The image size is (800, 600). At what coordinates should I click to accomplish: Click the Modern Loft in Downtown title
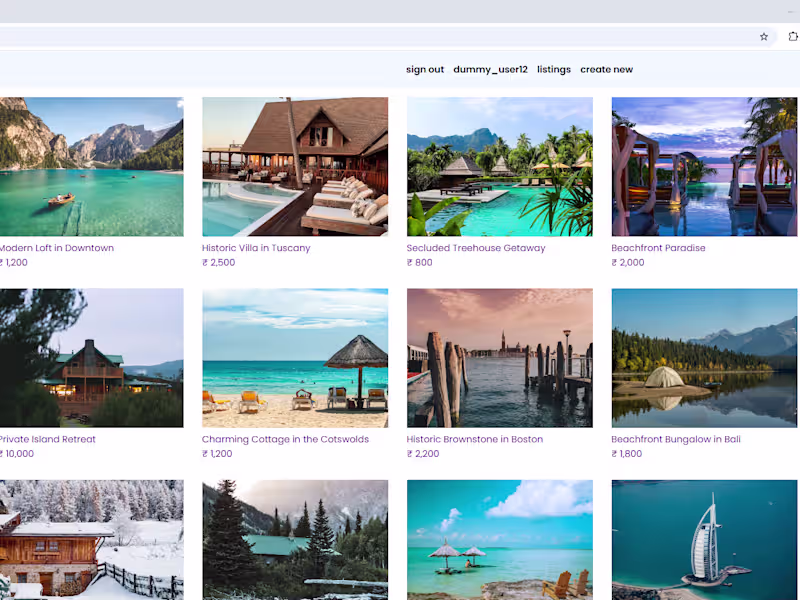click(57, 248)
